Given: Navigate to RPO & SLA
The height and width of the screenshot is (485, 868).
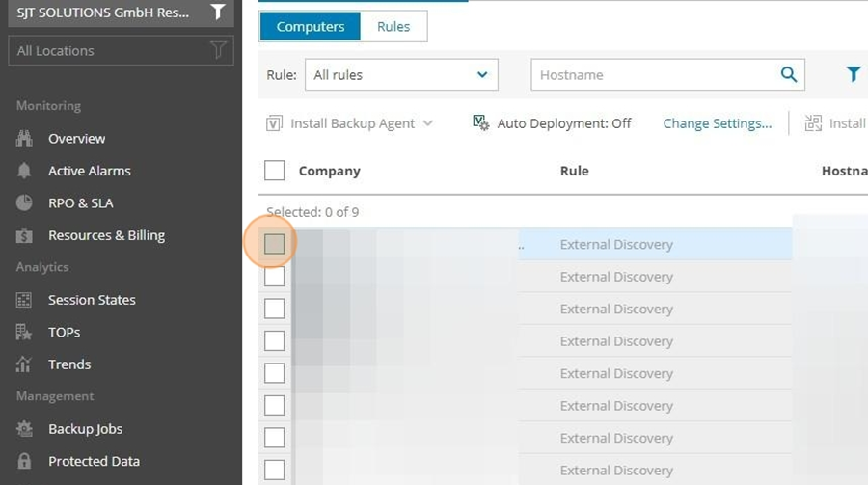Looking at the screenshot, I should coord(81,203).
